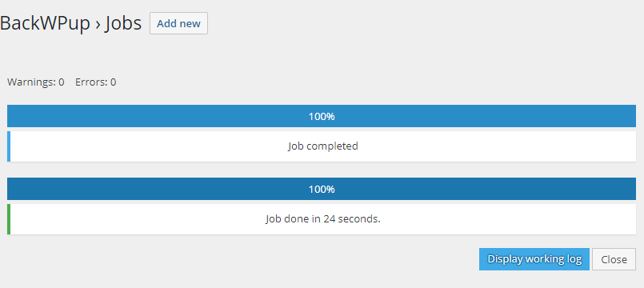Open the Display working log button
The height and width of the screenshot is (288, 644).
534,259
